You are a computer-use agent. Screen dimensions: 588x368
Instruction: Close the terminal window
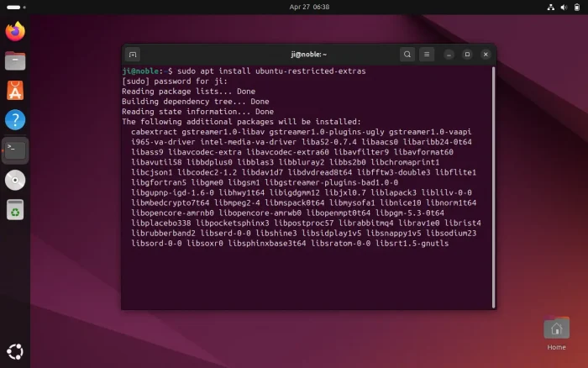[x=486, y=55]
